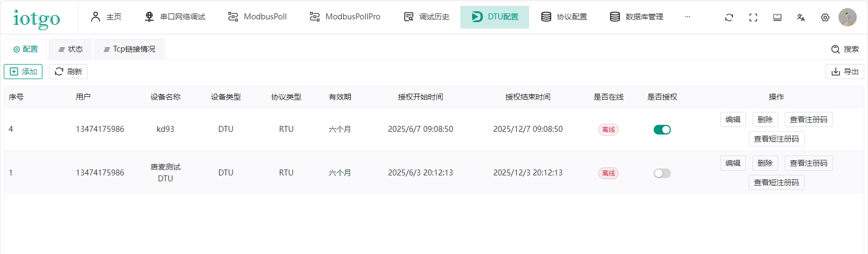This screenshot has height=254, width=868.
Task: Switch to Tcp链接情况 tab
Action: (129, 49)
